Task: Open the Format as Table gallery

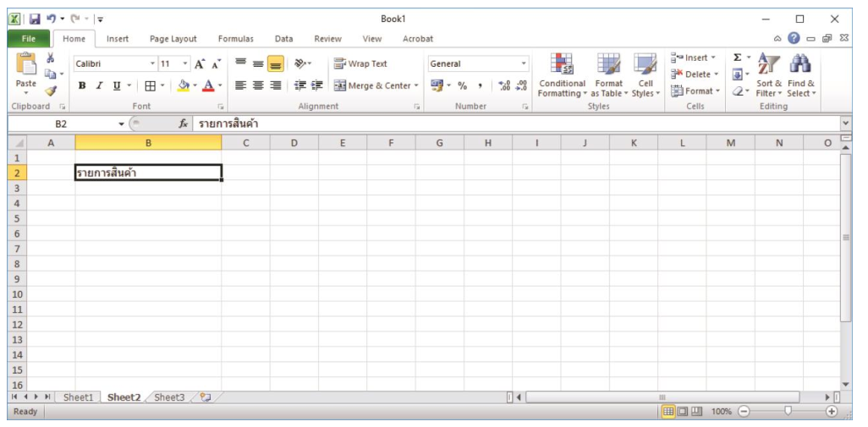Action: click(608, 64)
